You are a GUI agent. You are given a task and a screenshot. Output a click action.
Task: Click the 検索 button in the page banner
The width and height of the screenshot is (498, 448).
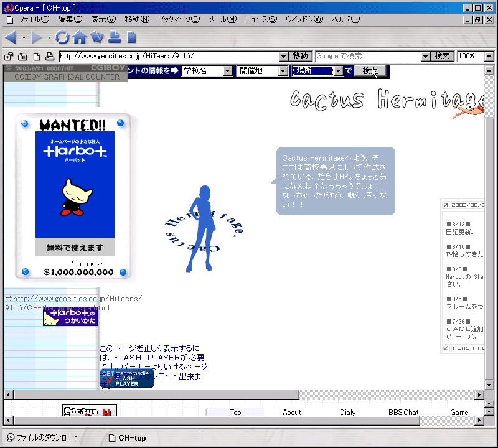point(370,71)
